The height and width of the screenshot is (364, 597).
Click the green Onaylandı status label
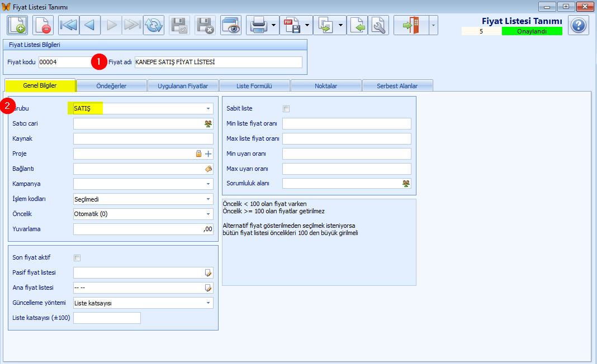click(x=532, y=31)
